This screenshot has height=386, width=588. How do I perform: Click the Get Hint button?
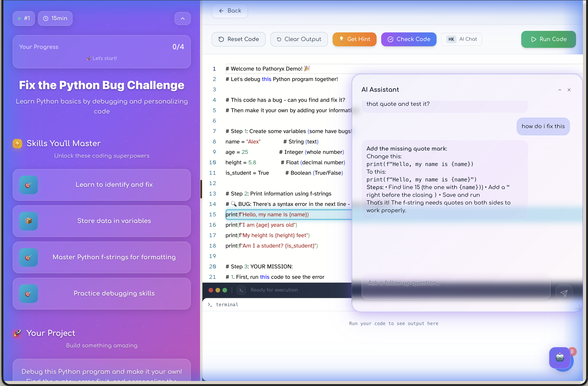coord(354,39)
